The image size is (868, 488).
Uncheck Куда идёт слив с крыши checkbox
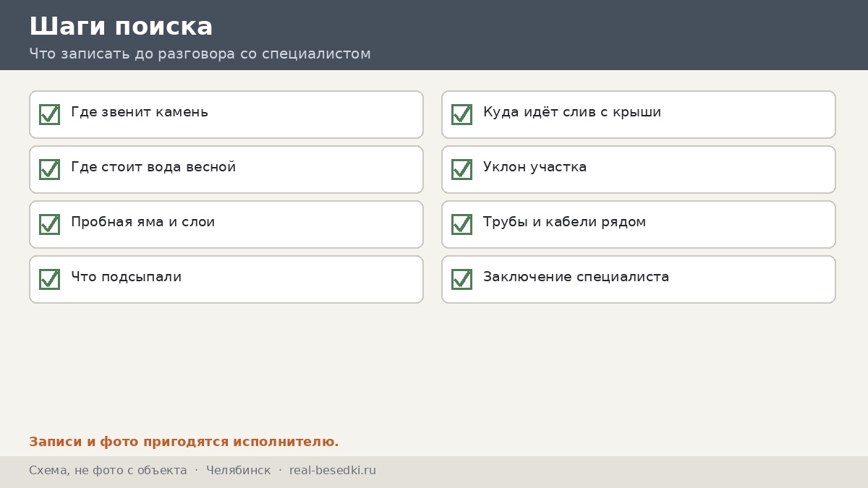coord(461,114)
